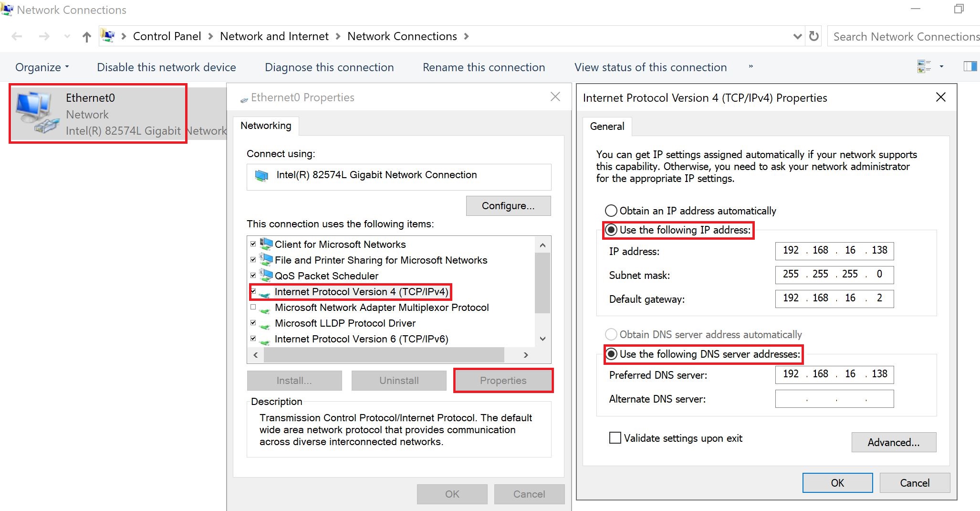The image size is (980, 511).
Task: Open the Organize menu
Action: click(41, 67)
